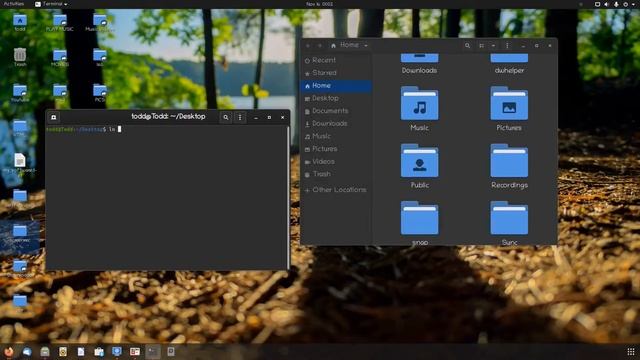Select the todd home desktop icon
Screen dimensions: 640x360
pyautogui.click(x=20, y=22)
